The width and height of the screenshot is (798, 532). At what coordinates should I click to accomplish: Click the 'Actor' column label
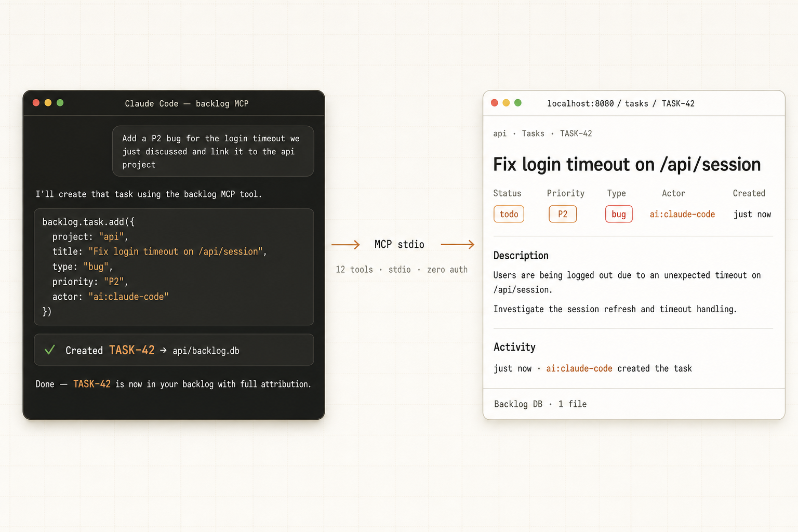[674, 193]
